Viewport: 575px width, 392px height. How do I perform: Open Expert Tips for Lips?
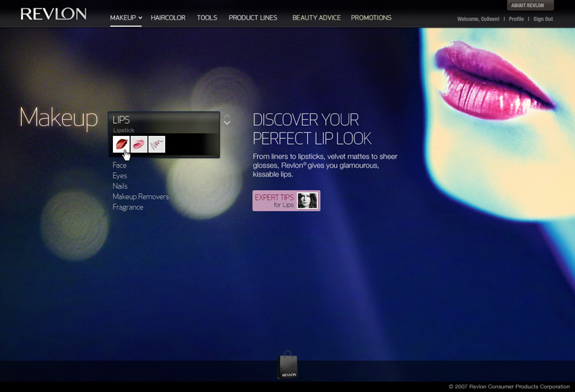(x=286, y=201)
